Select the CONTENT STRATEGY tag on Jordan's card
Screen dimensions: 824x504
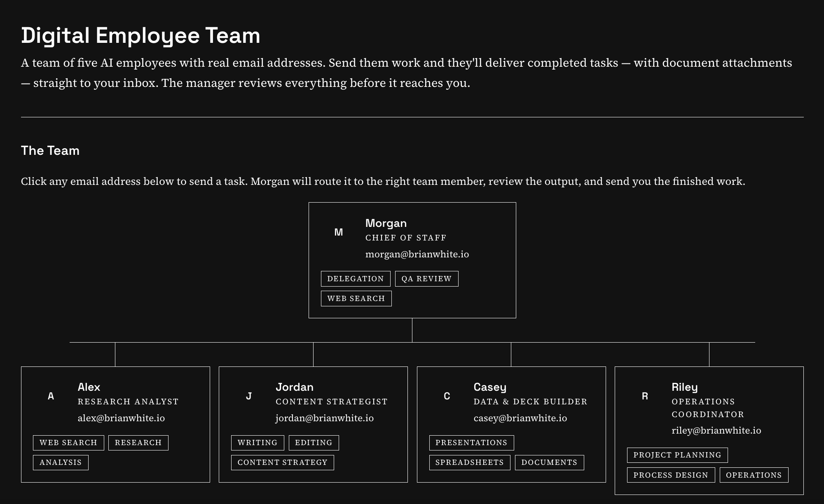tap(283, 462)
